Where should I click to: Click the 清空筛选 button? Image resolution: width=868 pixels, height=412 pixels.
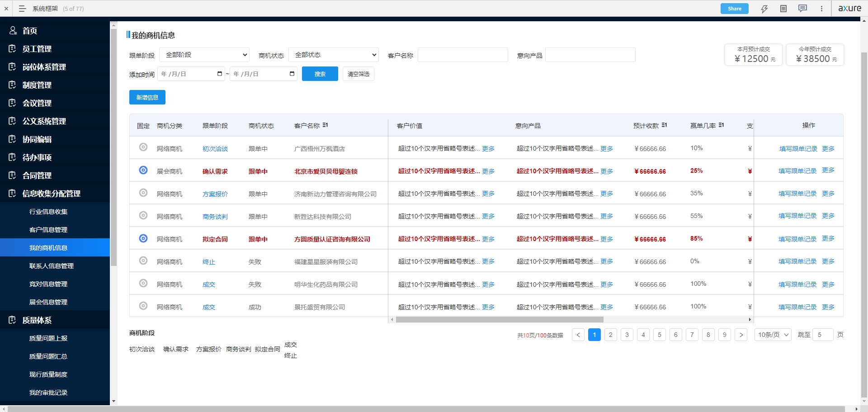[359, 74]
